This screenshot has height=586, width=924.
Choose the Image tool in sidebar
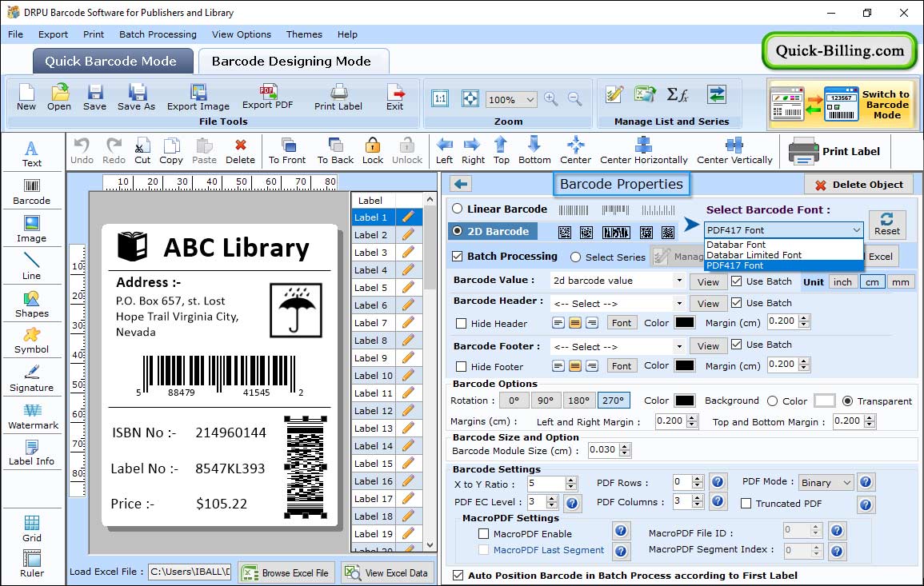(32, 229)
